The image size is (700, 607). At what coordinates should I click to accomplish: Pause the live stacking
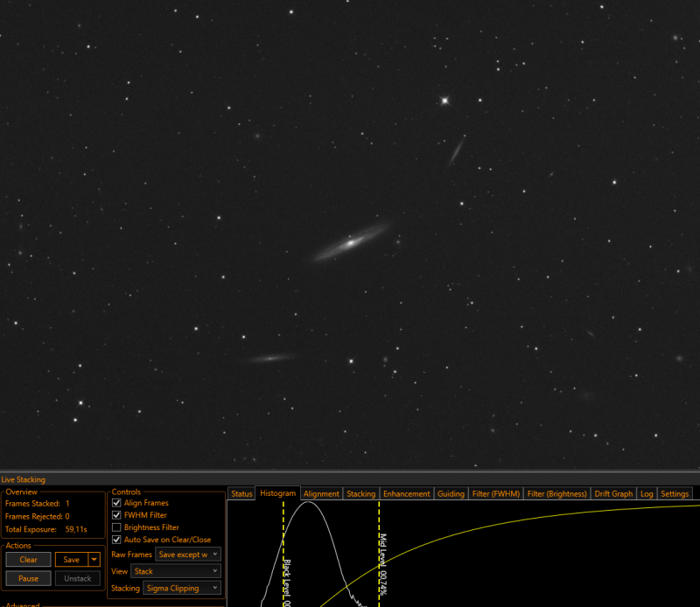tap(29, 578)
